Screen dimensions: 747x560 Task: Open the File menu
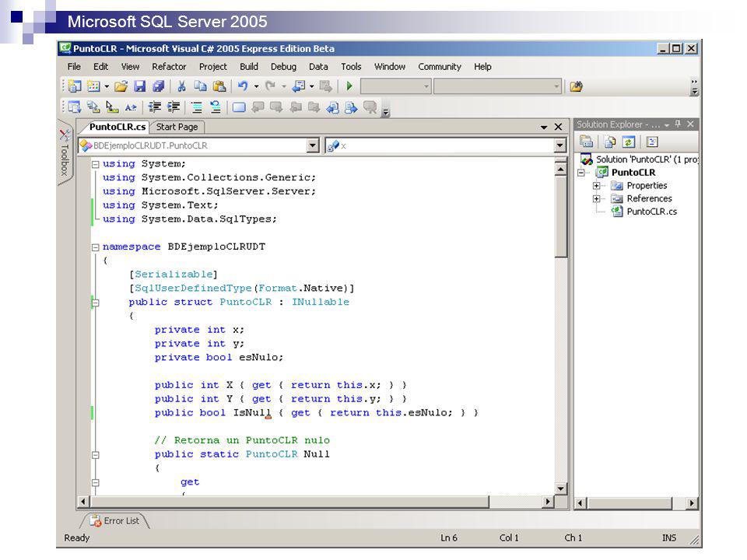[x=74, y=67]
